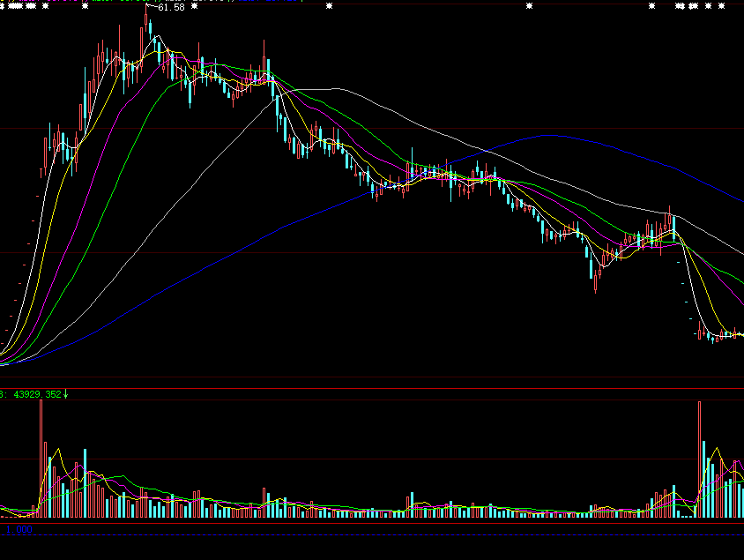Click the blue dashed line in the bottom indicator

click(353, 535)
